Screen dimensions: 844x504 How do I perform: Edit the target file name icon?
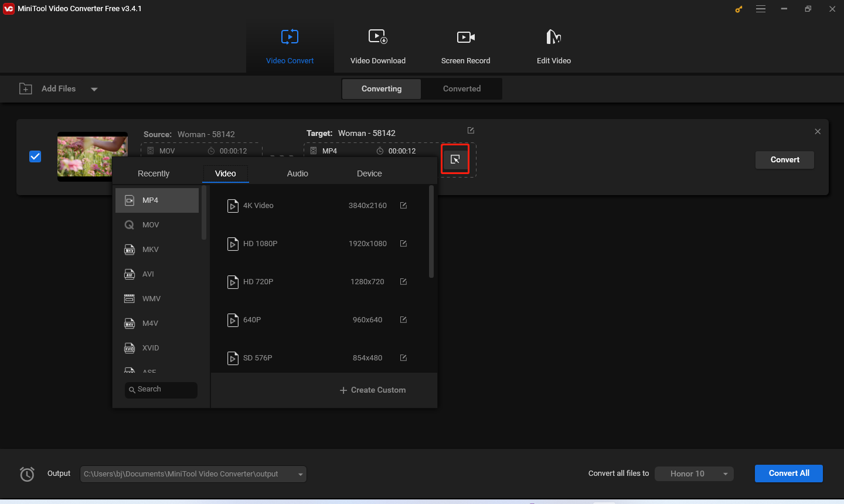471,130
